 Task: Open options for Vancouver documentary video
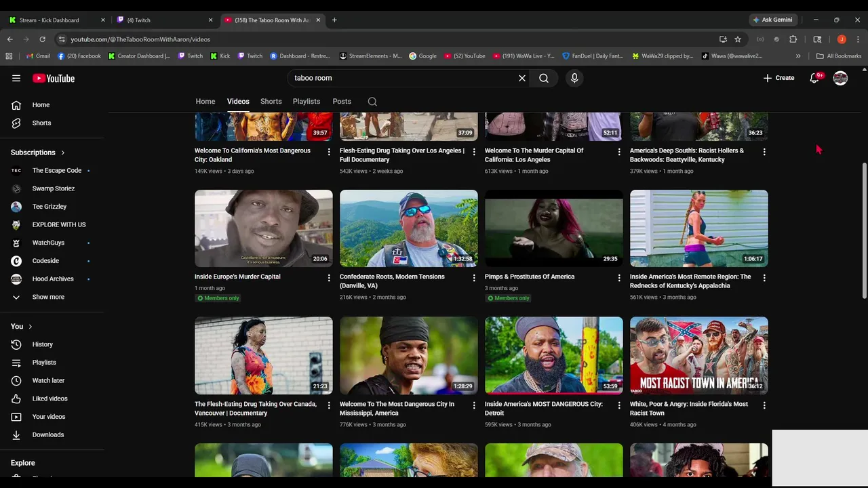pyautogui.click(x=329, y=405)
